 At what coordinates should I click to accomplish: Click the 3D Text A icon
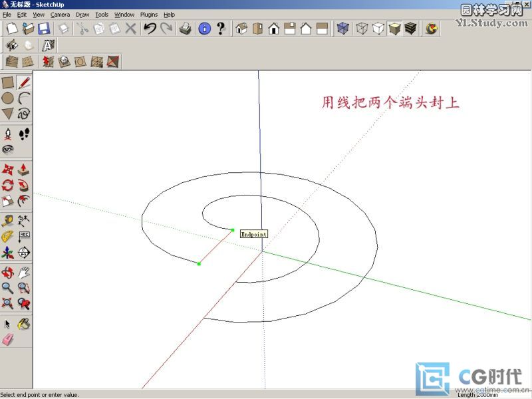click(x=48, y=45)
